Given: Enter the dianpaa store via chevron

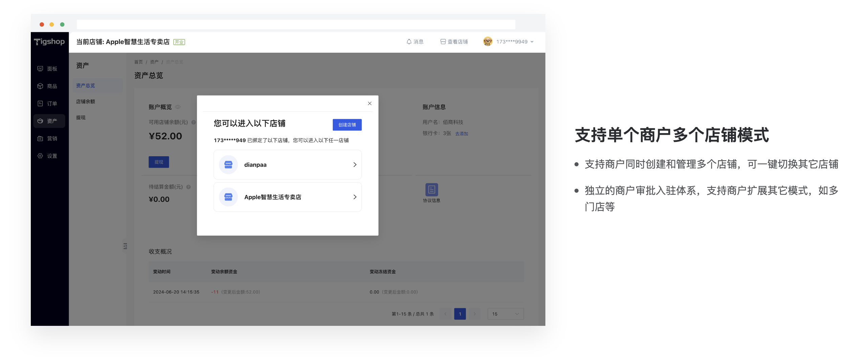Looking at the screenshot, I should tap(355, 165).
